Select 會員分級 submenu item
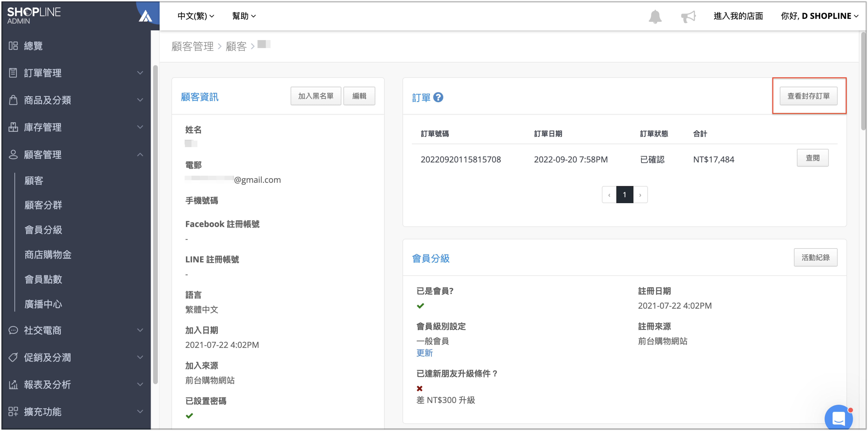This screenshot has height=431, width=868. [43, 230]
